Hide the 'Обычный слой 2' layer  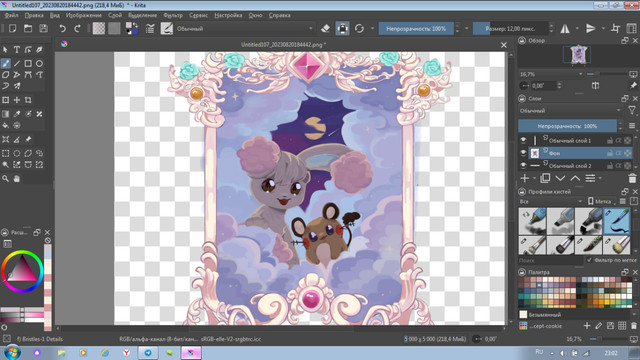(523, 166)
